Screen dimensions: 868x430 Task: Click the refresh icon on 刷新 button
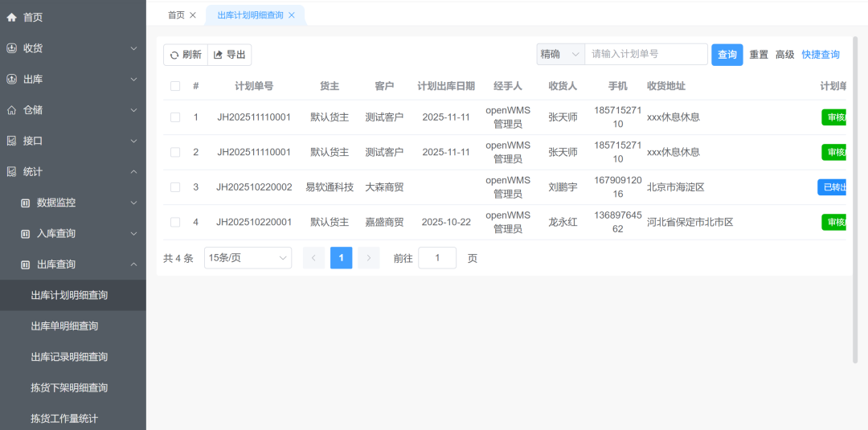point(174,55)
